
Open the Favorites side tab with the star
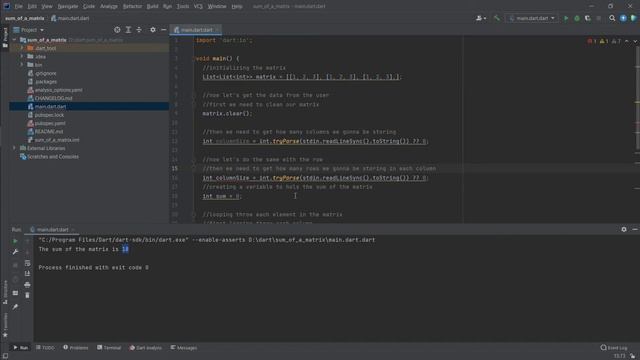click(5, 325)
